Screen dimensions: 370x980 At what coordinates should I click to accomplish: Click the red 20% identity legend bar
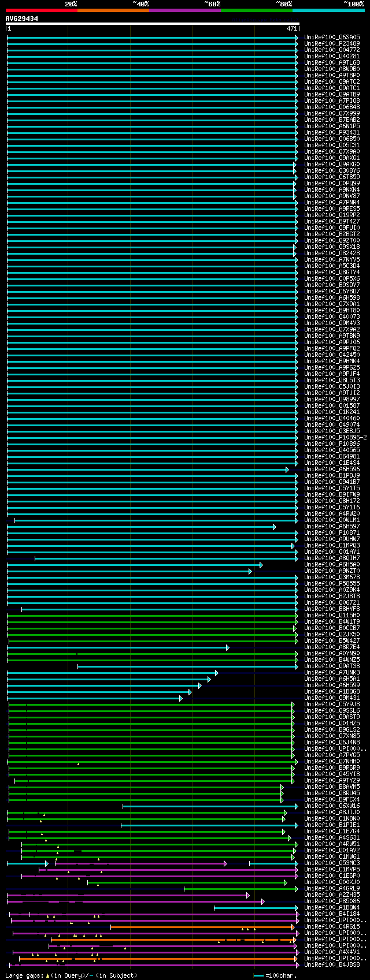pyautogui.click(x=42, y=10)
